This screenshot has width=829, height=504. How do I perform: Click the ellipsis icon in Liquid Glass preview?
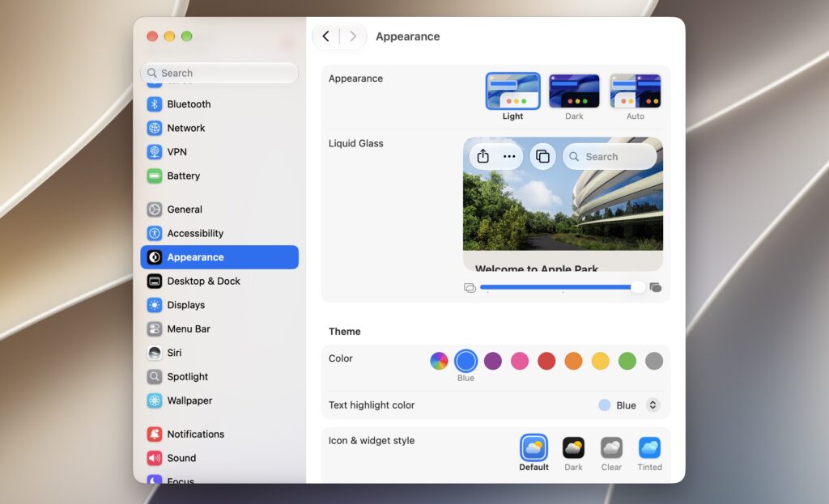pyautogui.click(x=509, y=156)
